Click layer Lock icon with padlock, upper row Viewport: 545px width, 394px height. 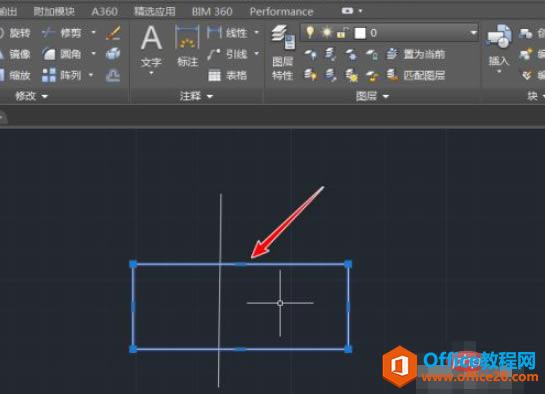pos(372,54)
